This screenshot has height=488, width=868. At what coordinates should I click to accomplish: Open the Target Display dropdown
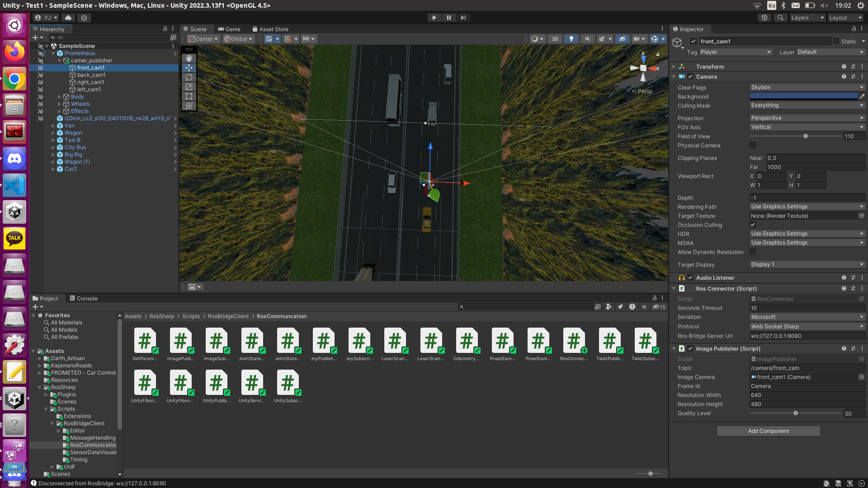pyautogui.click(x=807, y=264)
